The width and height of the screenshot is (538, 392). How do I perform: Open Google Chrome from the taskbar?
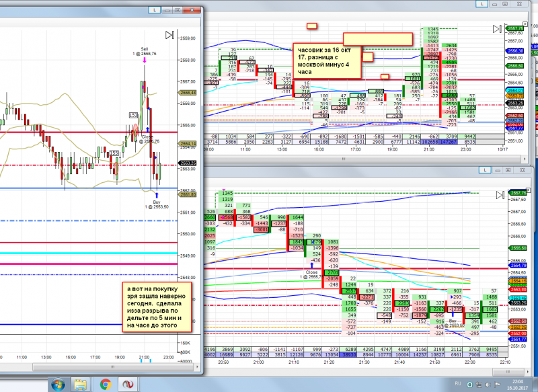(x=105, y=385)
